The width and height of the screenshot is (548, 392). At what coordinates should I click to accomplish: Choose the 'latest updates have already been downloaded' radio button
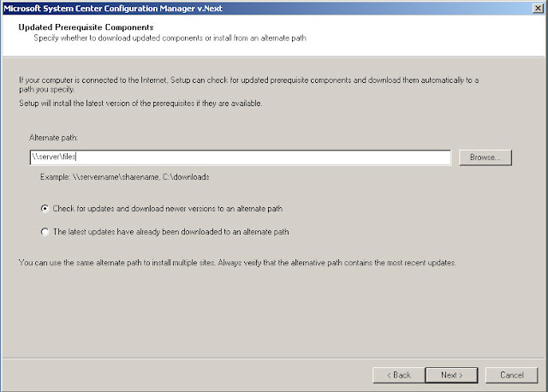tap(45, 232)
